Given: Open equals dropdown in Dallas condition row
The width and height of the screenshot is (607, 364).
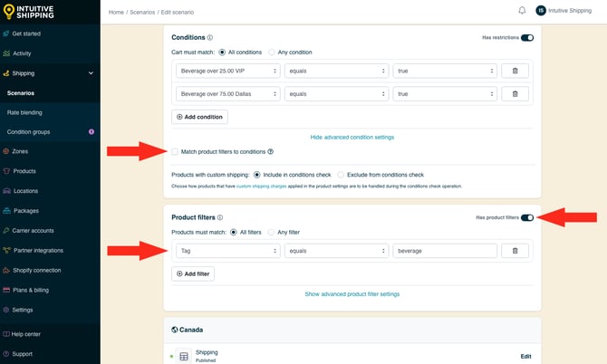Looking at the screenshot, I should [x=336, y=94].
